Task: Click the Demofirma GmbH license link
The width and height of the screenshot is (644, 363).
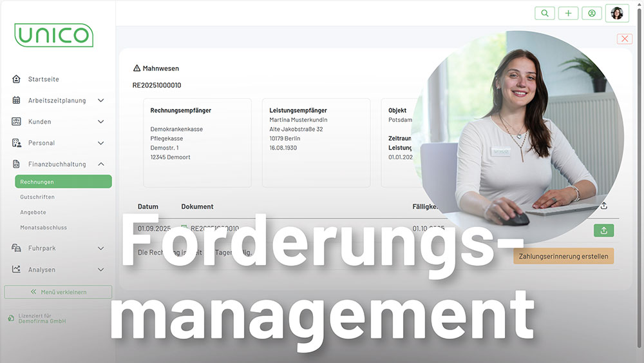Action: click(42, 321)
